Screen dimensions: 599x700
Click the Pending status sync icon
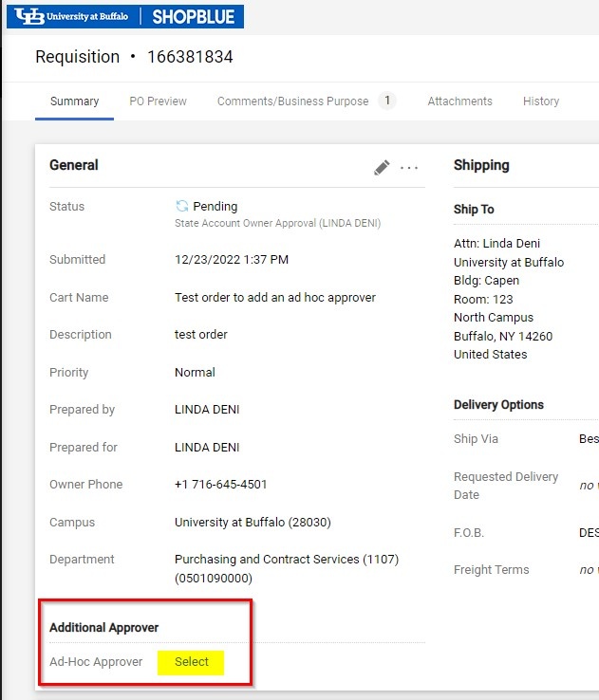pos(182,206)
